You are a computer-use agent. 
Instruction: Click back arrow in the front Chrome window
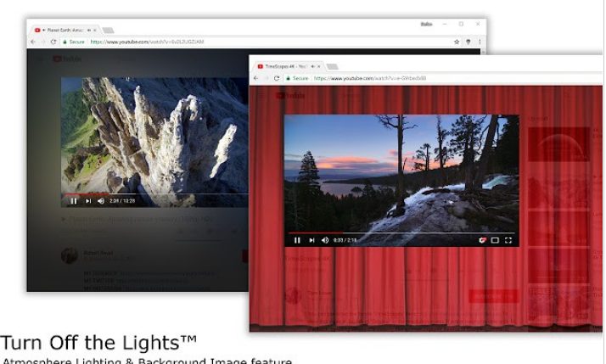point(255,78)
